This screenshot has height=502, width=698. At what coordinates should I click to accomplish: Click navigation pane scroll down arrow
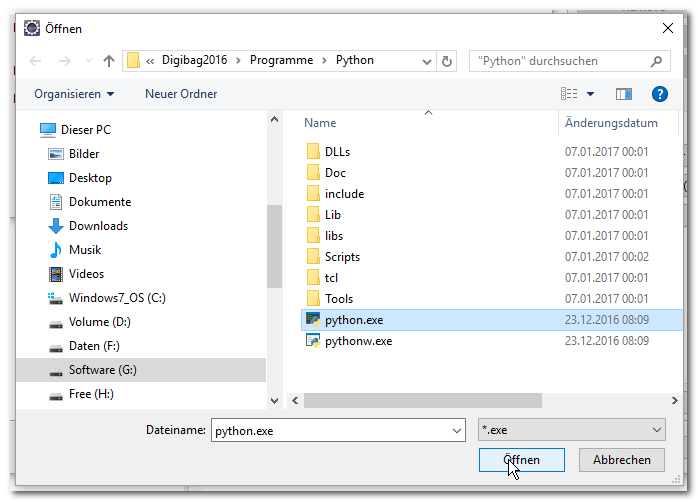275,401
